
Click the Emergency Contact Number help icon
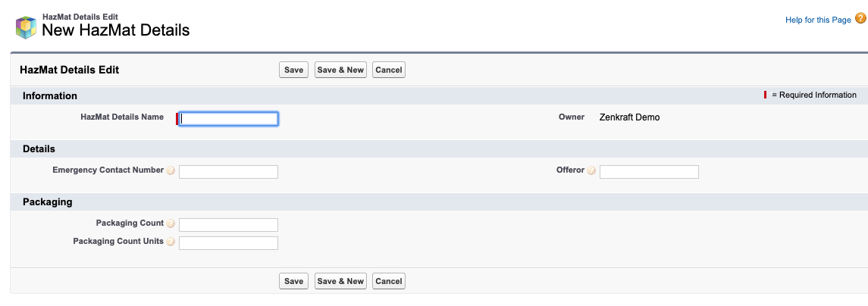pos(171,171)
